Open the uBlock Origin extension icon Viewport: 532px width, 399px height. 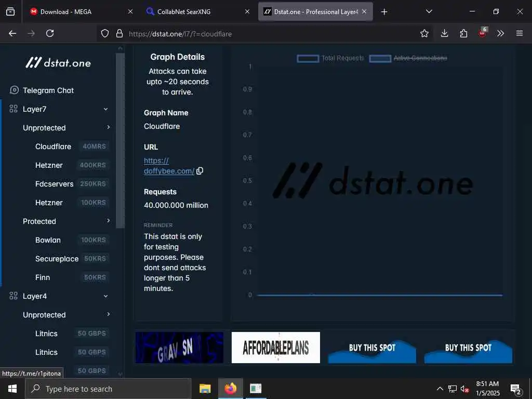[483, 33]
